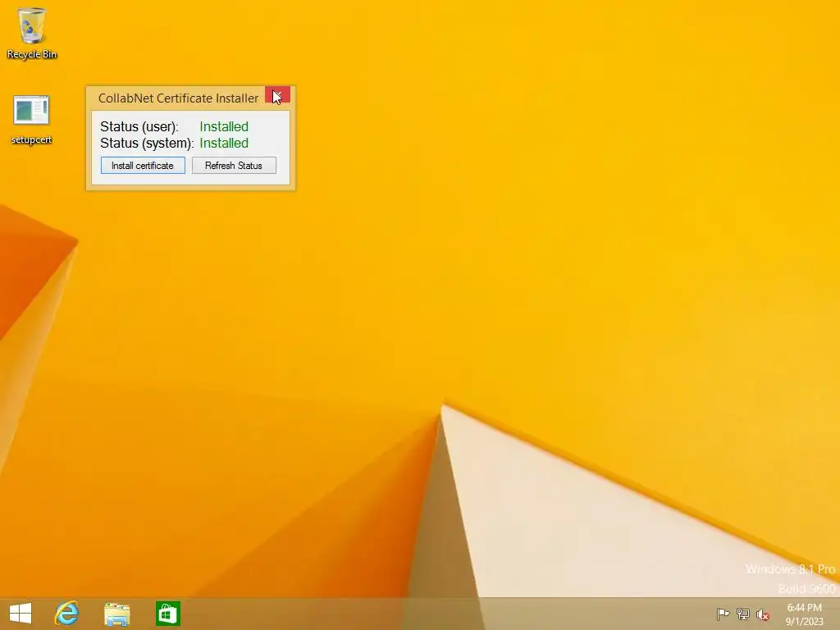The image size is (840, 630).
Task: Open Action Center flag icon
Action: [x=723, y=614]
